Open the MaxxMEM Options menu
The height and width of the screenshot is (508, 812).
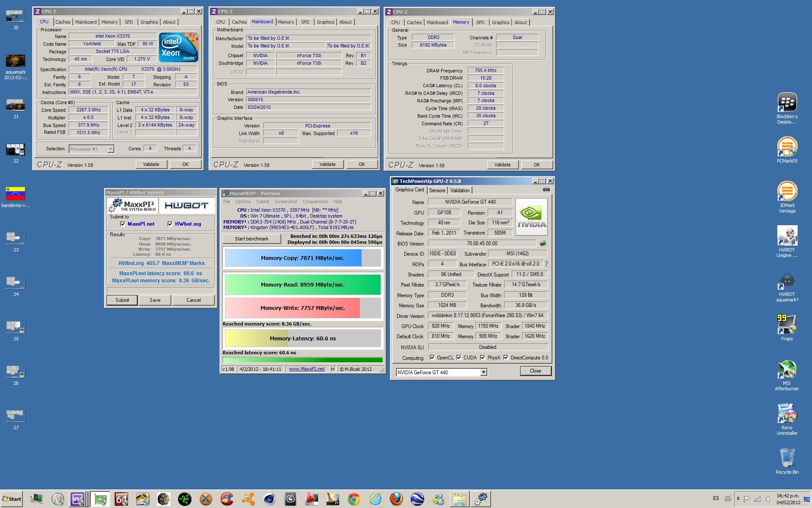click(x=243, y=202)
